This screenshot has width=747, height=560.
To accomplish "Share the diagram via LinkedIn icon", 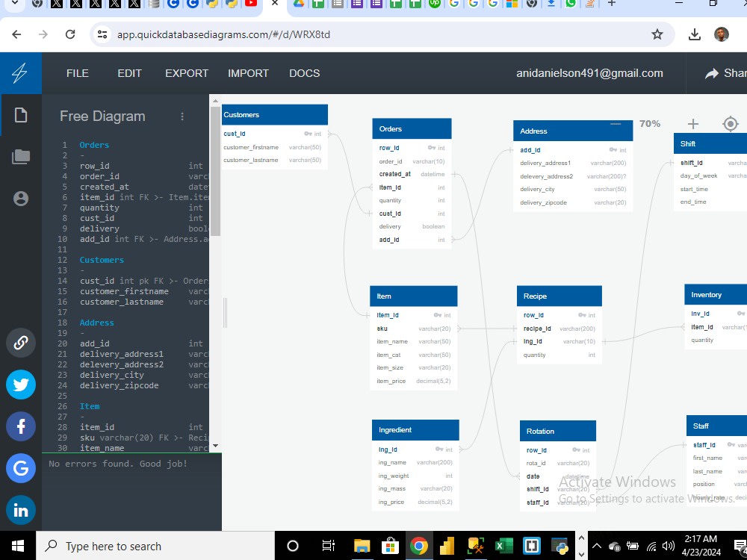I will pyautogui.click(x=20, y=510).
